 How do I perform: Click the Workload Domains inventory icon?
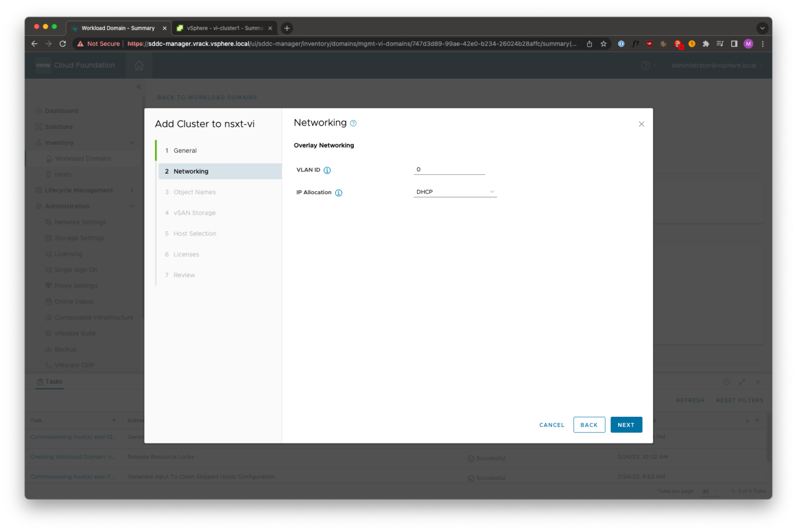click(x=49, y=158)
